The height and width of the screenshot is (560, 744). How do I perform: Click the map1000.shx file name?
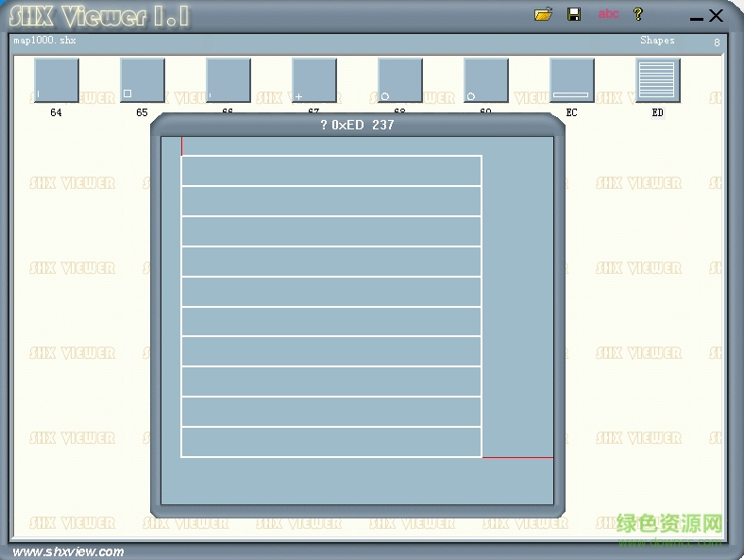pyautogui.click(x=44, y=41)
